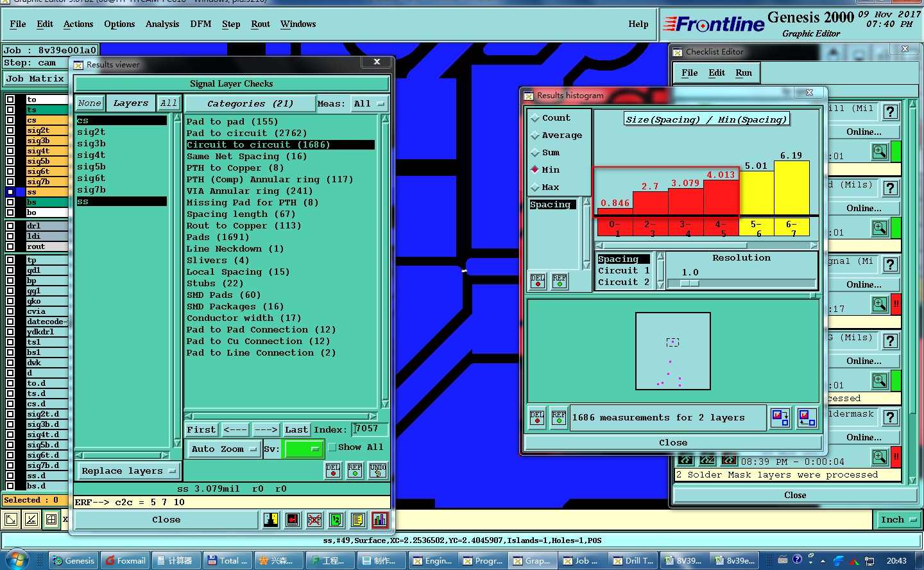
Task: Click the yellow notes page icon
Action: point(358,520)
